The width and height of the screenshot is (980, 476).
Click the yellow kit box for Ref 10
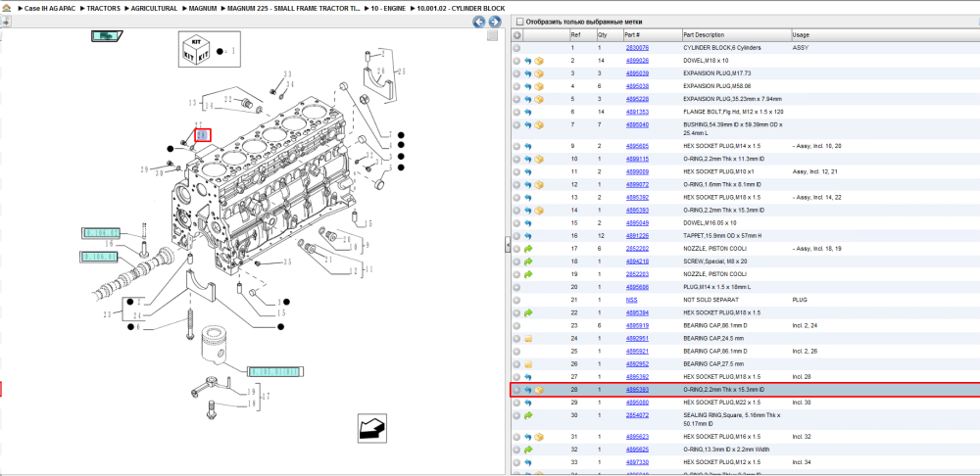539,159
